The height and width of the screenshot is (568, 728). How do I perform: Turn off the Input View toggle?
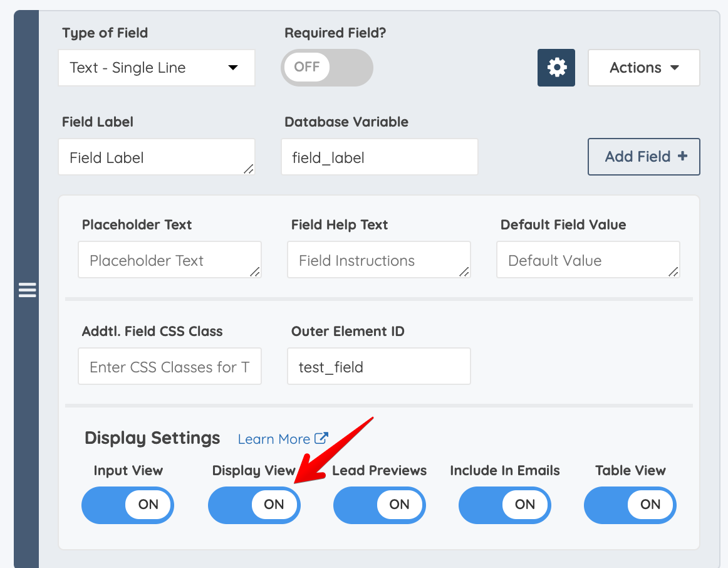127,505
